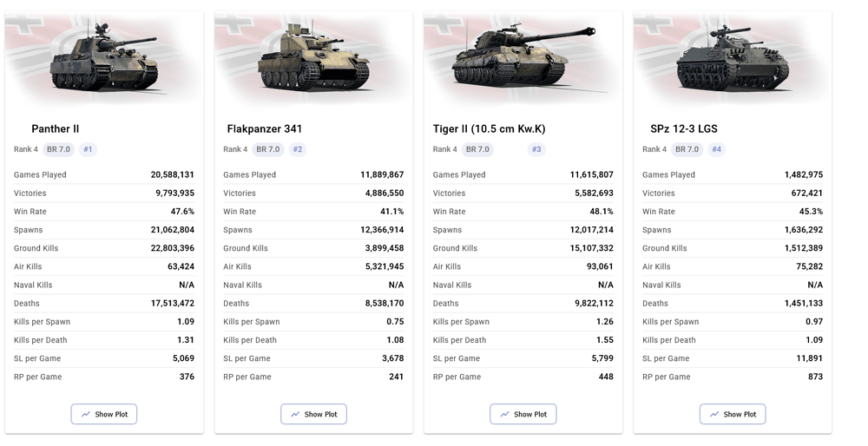
Task: Click the #2 rank badge on Flakpanzer 341
Action: (x=298, y=149)
